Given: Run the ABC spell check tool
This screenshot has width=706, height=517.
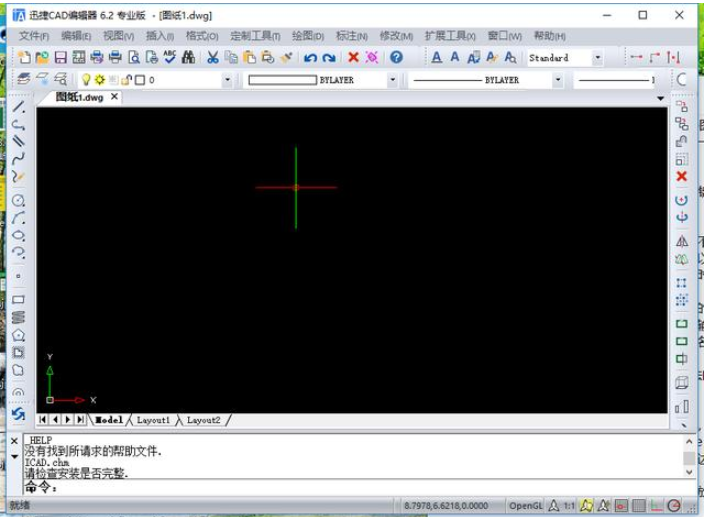Looking at the screenshot, I should pos(170,57).
